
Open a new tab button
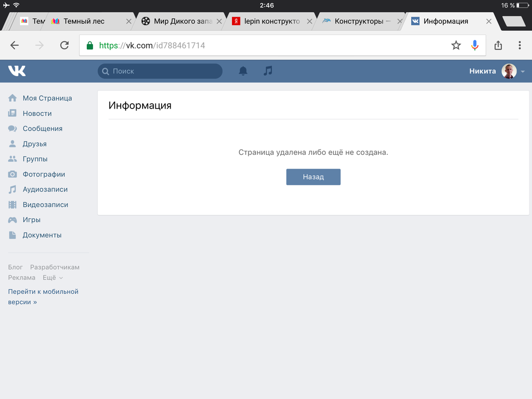(x=514, y=21)
